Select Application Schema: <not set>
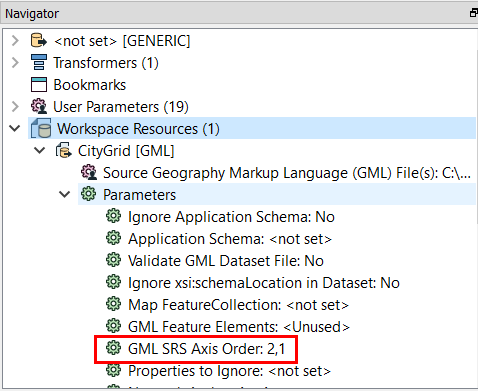Viewport: 478px width, 391px height. click(230, 239)
